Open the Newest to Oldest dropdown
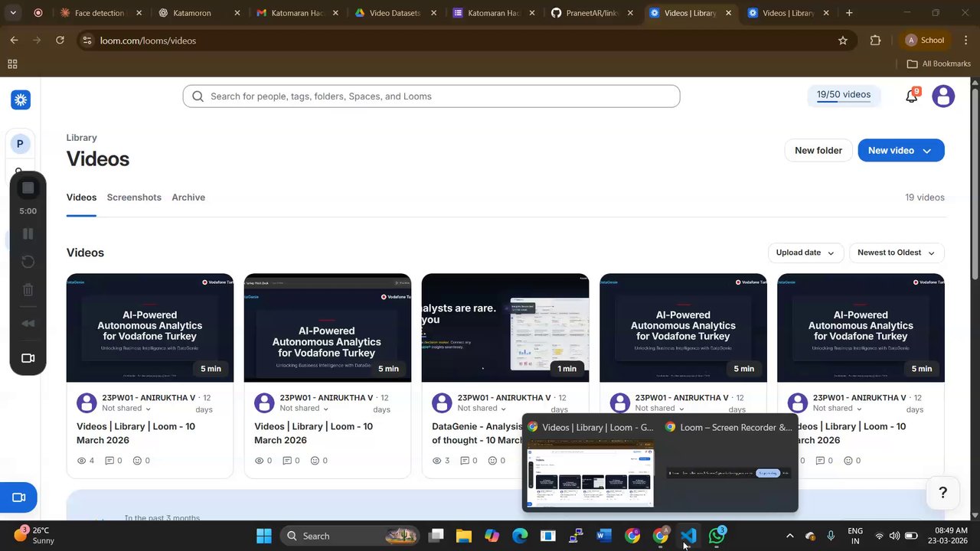Screen dimensions: 980x551 pos(897,253)
